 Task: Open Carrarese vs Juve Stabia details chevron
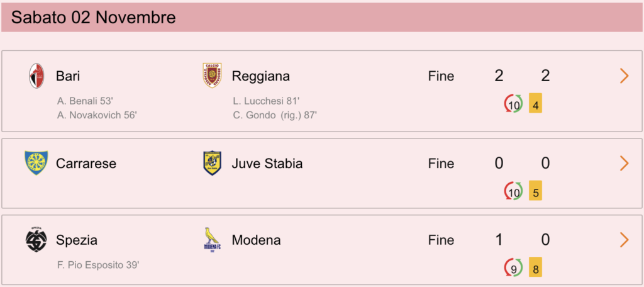click(x=625, y=163)
